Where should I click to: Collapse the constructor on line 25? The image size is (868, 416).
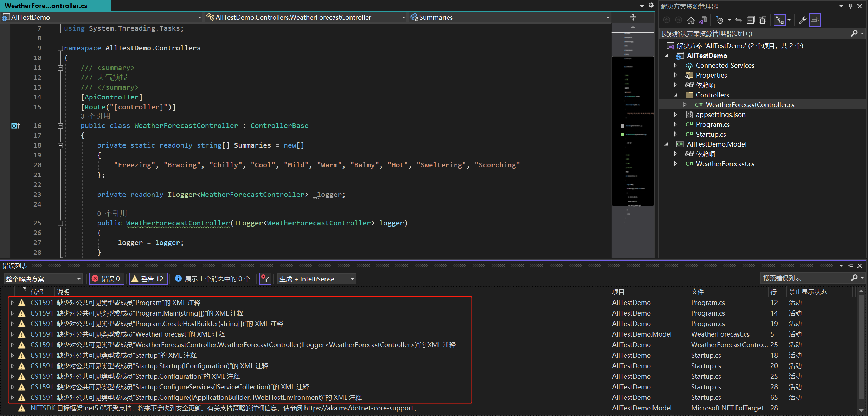(x=60, y=223)
